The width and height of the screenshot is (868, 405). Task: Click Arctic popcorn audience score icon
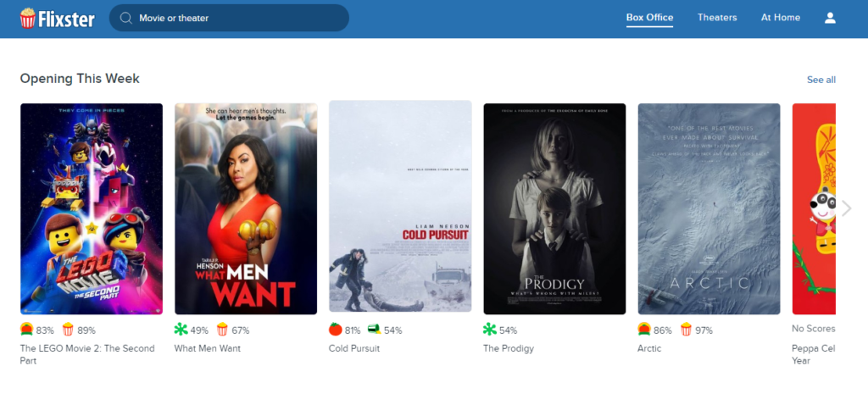[x=687, y=330]
